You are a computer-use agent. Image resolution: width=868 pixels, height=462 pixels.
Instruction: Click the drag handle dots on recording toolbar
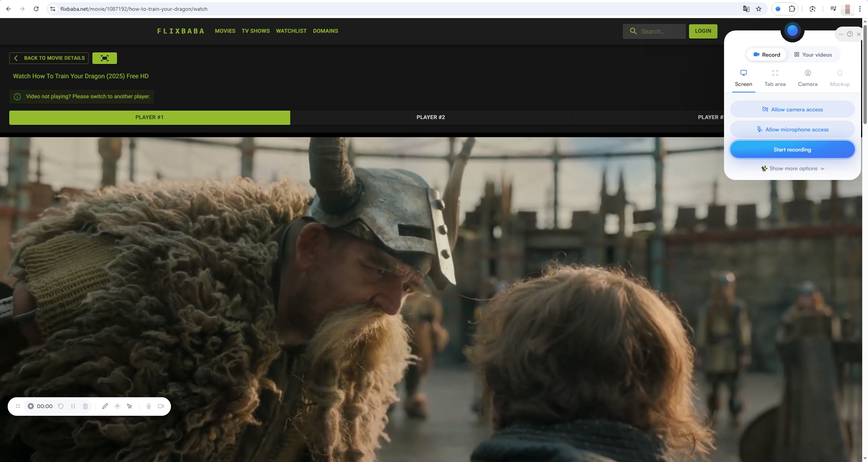pos(18,406)
